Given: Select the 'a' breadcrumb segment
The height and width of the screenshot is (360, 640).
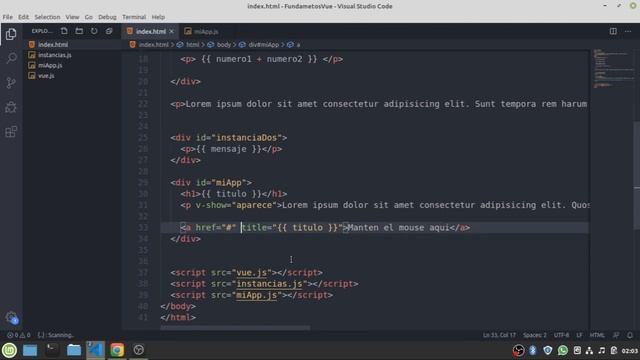Looking at the screenshot, I should 293,44.
